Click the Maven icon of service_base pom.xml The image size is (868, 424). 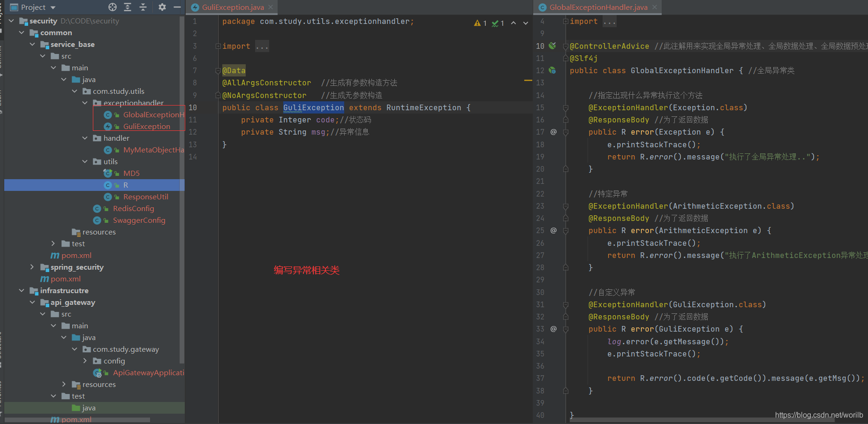(55, 255)
